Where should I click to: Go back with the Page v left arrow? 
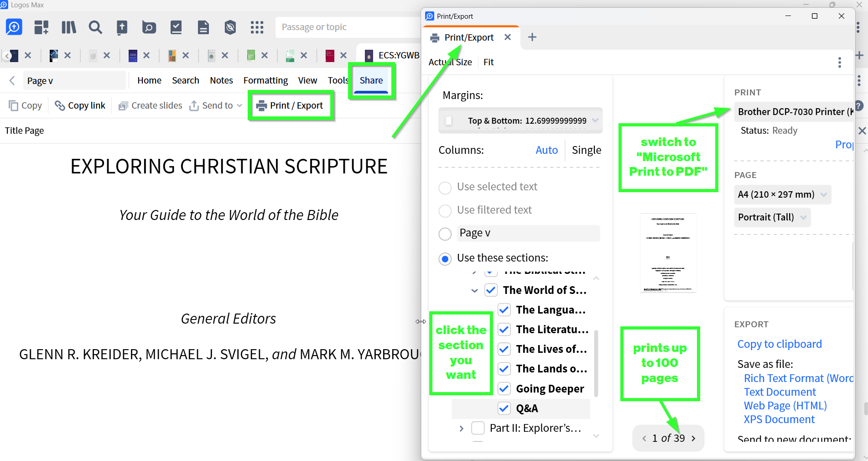(x=12, y=81)
